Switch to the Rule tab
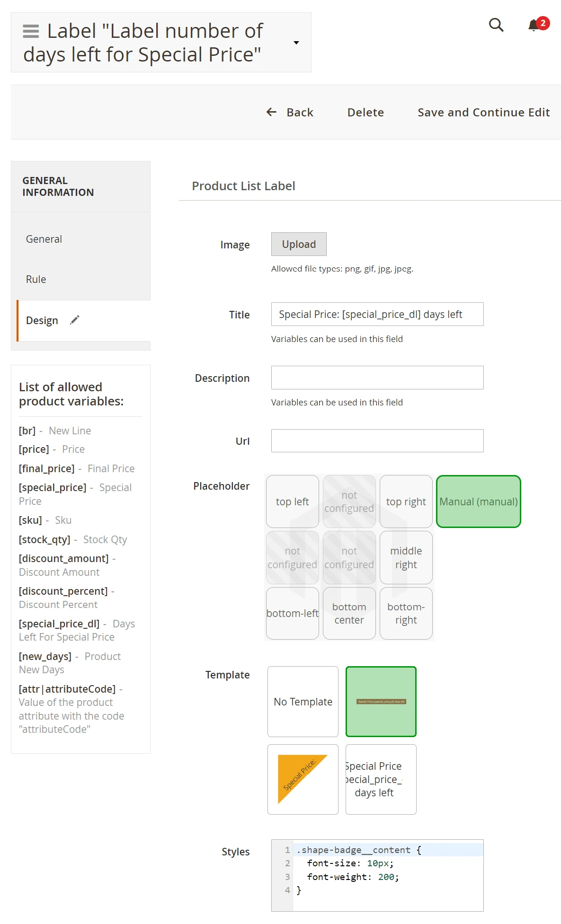 pyautogui.click(x=36, y=279)
